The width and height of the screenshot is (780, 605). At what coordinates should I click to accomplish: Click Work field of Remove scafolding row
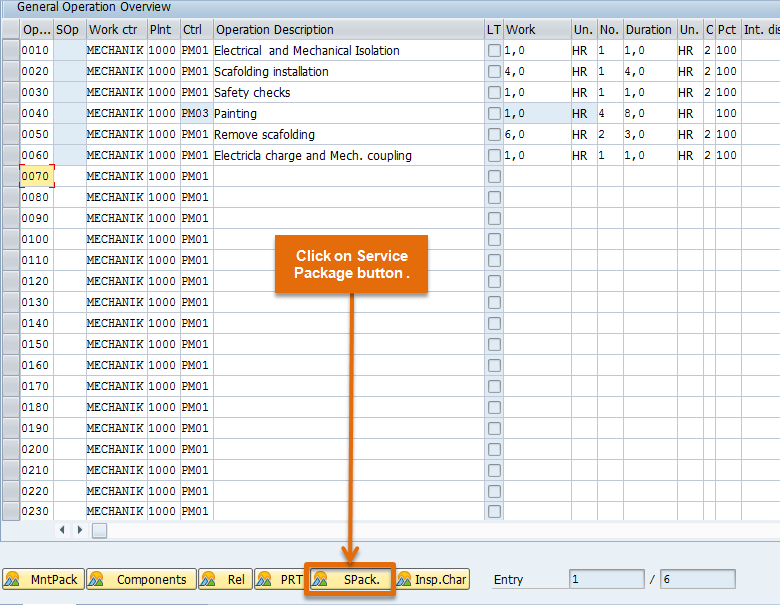point(536,135)
